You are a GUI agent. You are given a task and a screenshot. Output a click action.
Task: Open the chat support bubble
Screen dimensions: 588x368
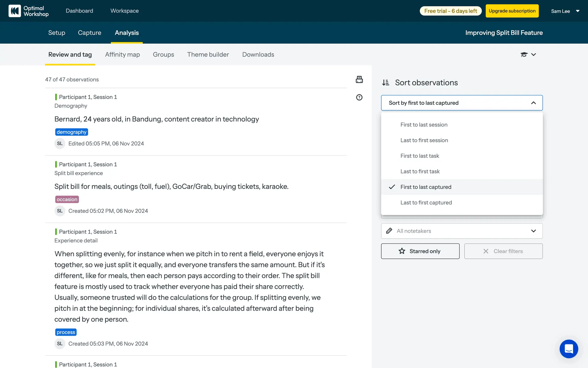[x=569, y=349]
